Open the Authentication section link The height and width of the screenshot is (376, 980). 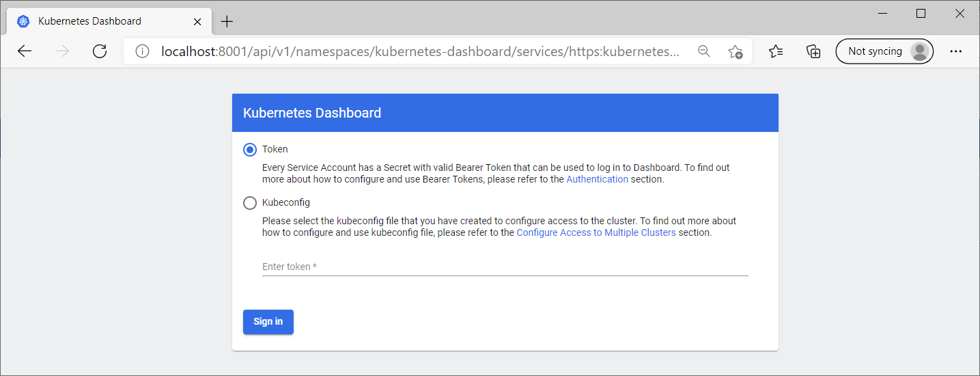[x=598, y=179]
